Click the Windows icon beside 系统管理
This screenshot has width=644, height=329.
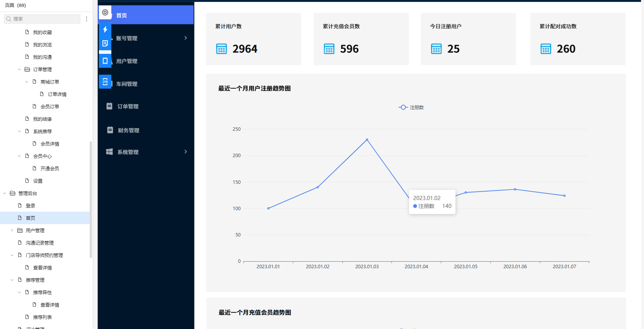tap(109, 152)
